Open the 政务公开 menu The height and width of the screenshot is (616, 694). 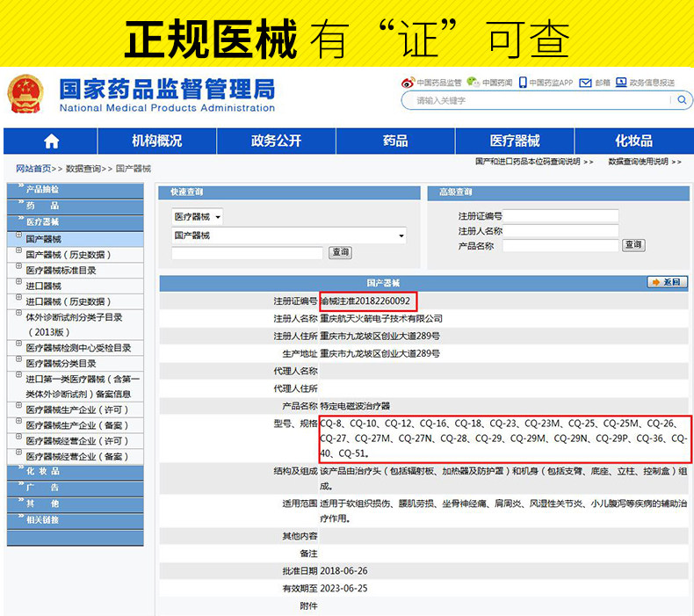click(276, 141)
